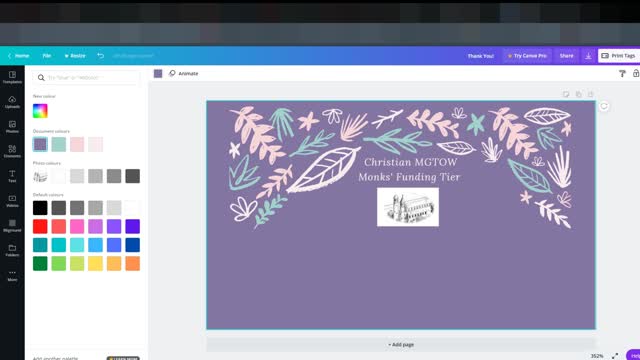640x360 pixels.
Task: Open the File menu
Action: [47, 56]
